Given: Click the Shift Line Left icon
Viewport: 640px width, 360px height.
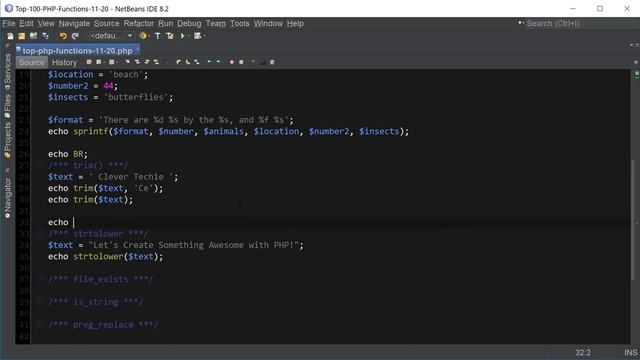Looking at the screenshot, I should click(x=209, y=62).
